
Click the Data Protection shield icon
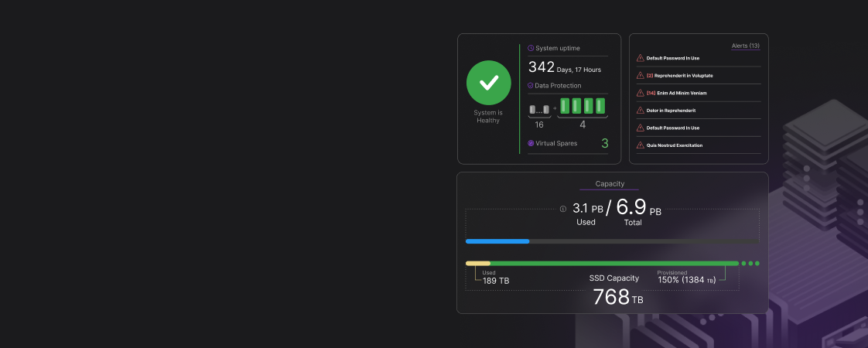click(x=531, y=86)
